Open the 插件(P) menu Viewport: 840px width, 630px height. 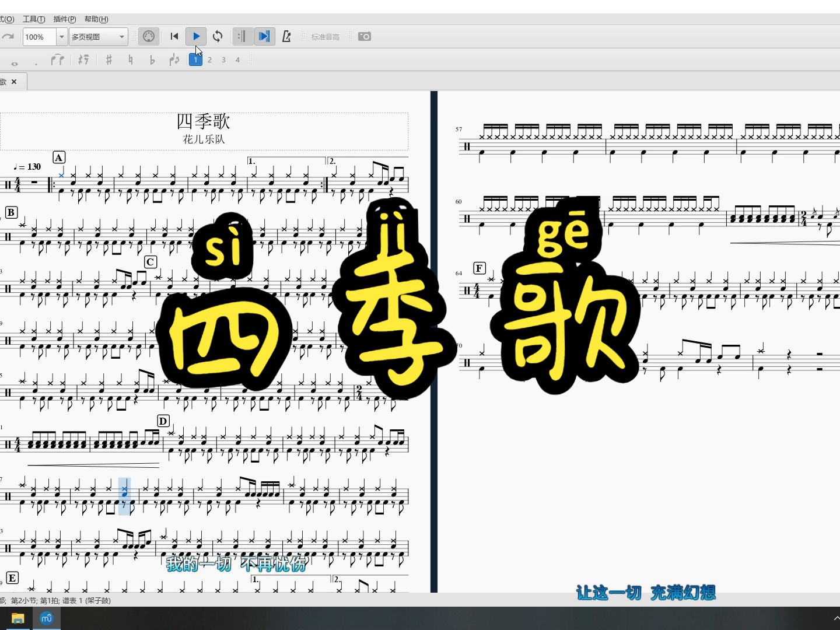65,19
